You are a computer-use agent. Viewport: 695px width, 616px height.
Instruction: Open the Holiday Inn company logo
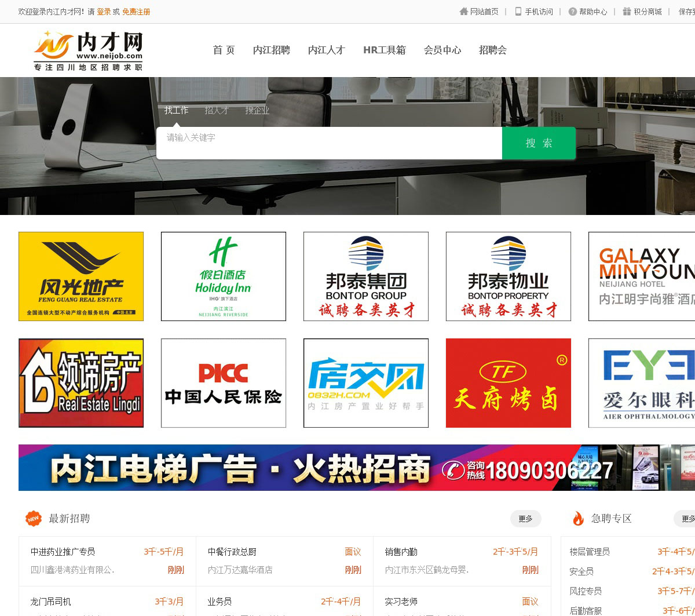click(x=223, y=276)
